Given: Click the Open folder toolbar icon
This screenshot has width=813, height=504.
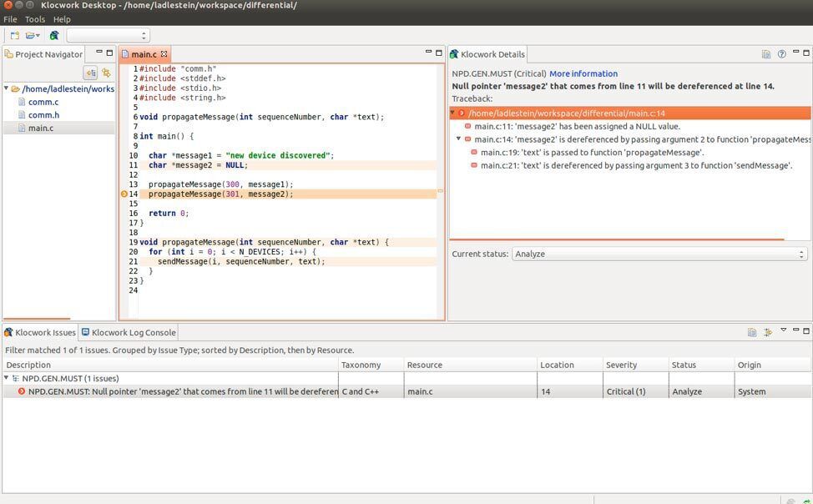Looking at the screenshot, I should pyautogui.click(x=31, y=36).
